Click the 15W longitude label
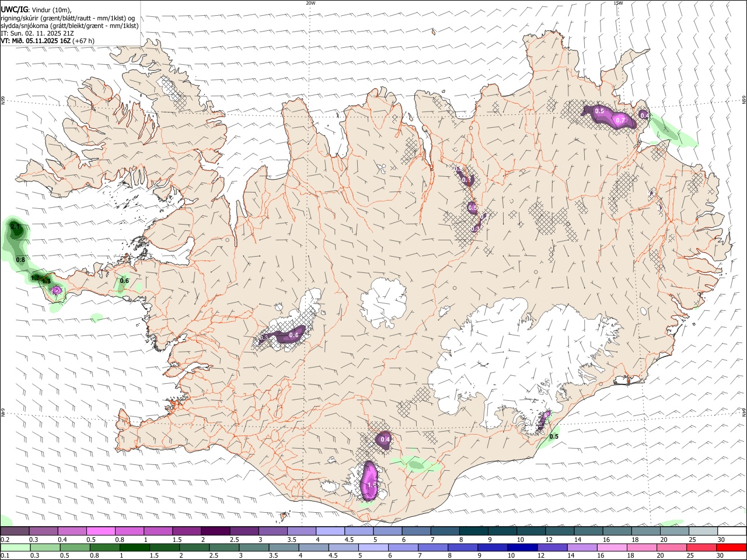The width and height of the screenshot is (747, 560). (x=618, y=3)
